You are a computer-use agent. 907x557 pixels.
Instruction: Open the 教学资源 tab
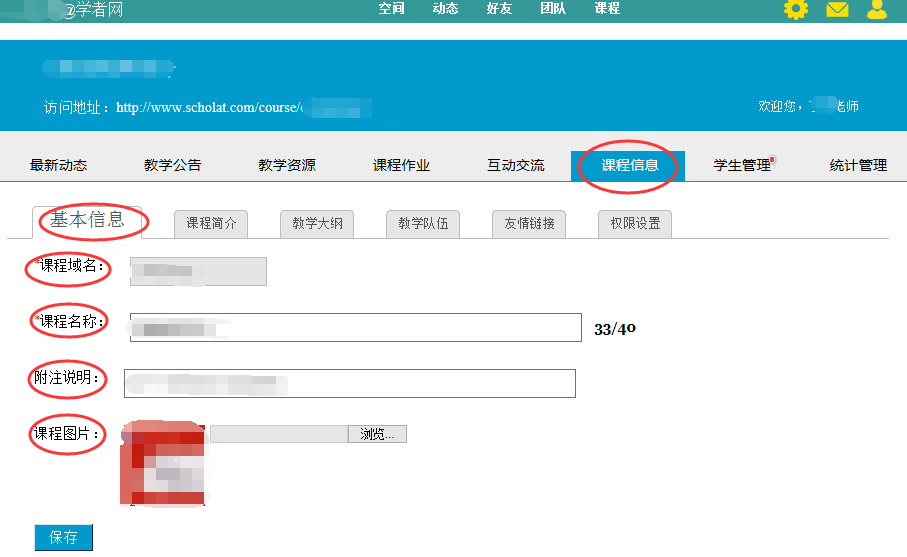[287, 166]
